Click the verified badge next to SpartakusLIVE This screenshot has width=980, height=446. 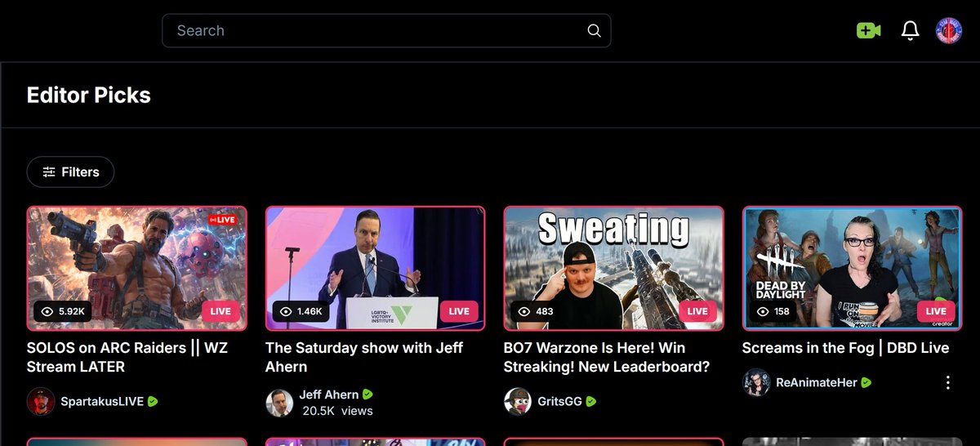153,401
